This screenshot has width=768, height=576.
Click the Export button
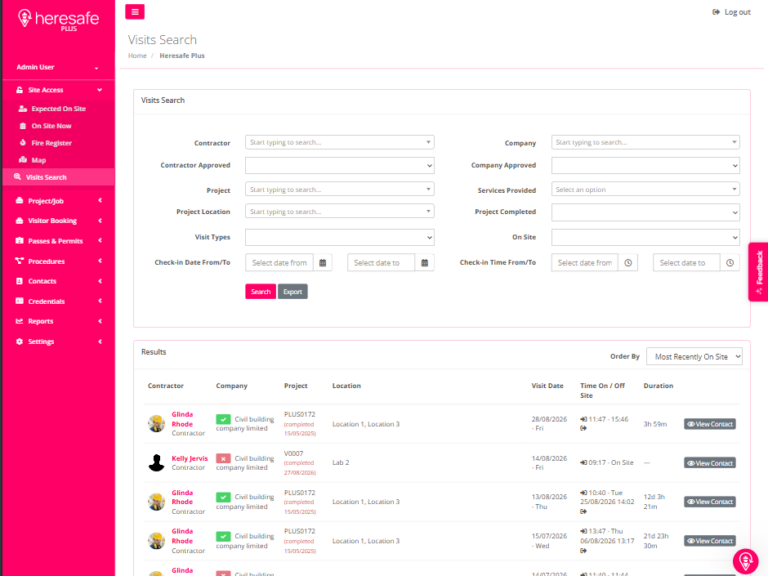293,292
